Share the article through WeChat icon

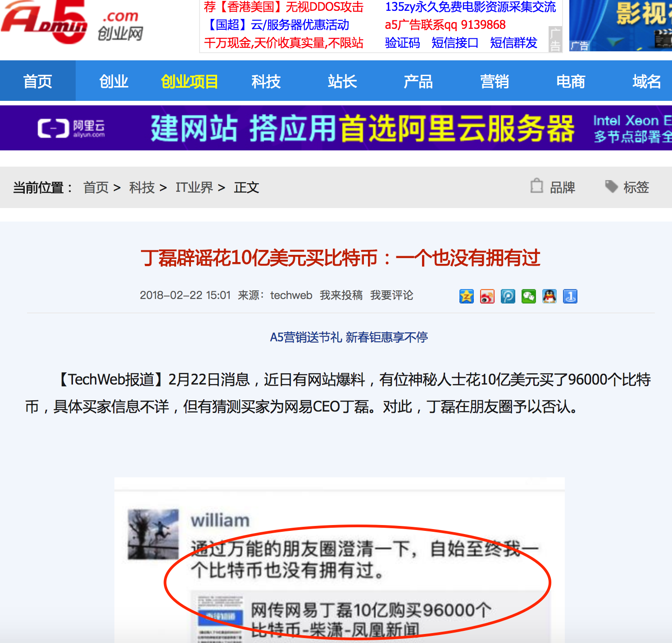pyautogui.click(x=529, y=296)
